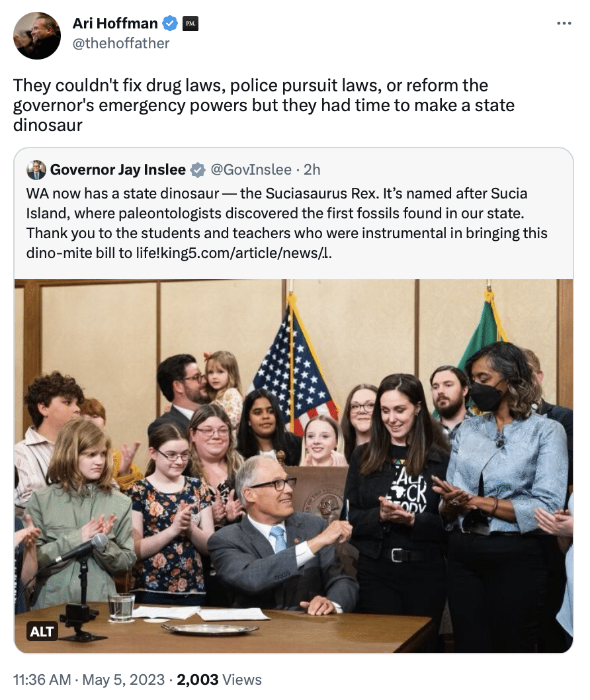Screen dimensions: 590x700
Task: Show the ALT image description badge
Action: [x=42, y=631]
